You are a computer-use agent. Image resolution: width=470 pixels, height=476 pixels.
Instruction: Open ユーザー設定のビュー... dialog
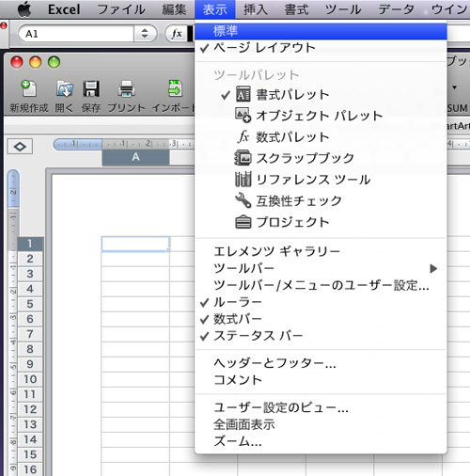321,407
